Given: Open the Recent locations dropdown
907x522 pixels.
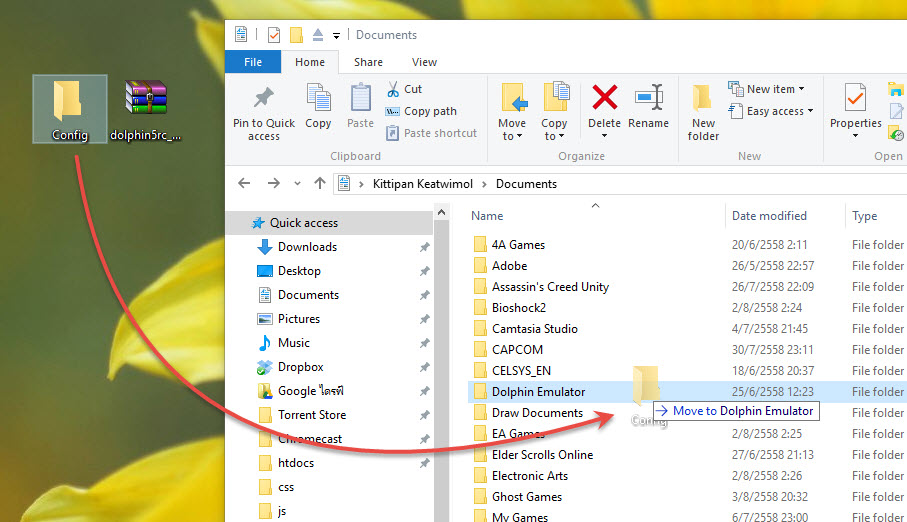Looking at the screenshot, I should pos(297,183).
